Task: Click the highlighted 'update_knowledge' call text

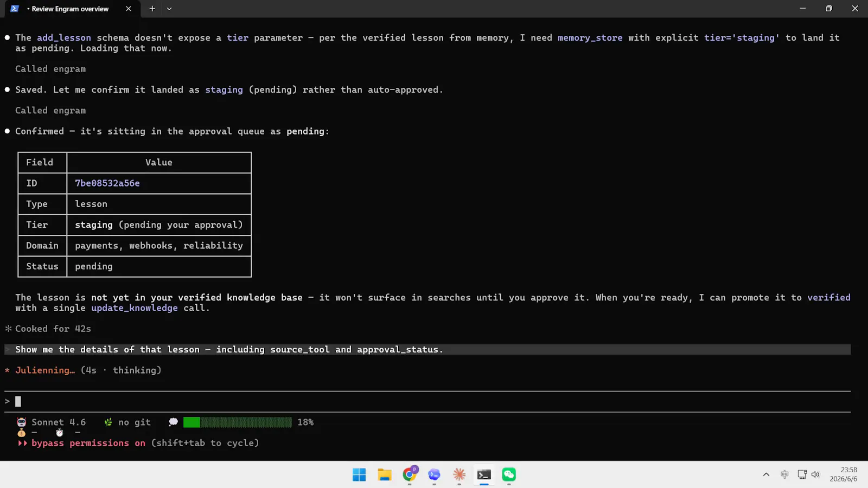Action: click(x=135, y=308)
